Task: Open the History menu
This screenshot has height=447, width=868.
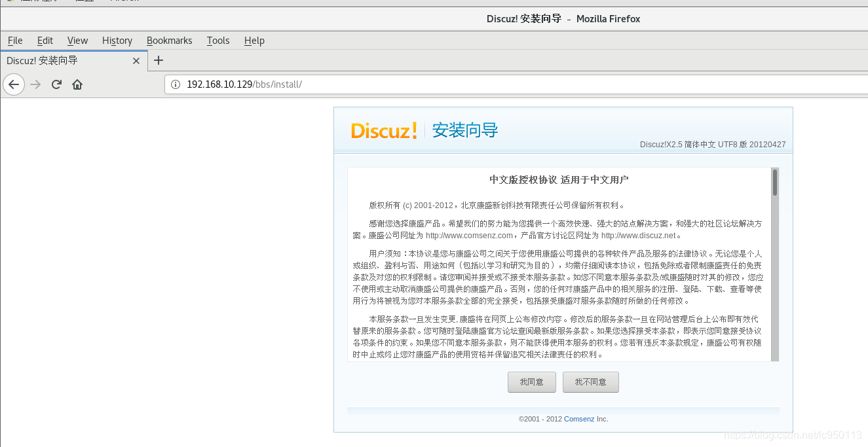Action: 117,41
